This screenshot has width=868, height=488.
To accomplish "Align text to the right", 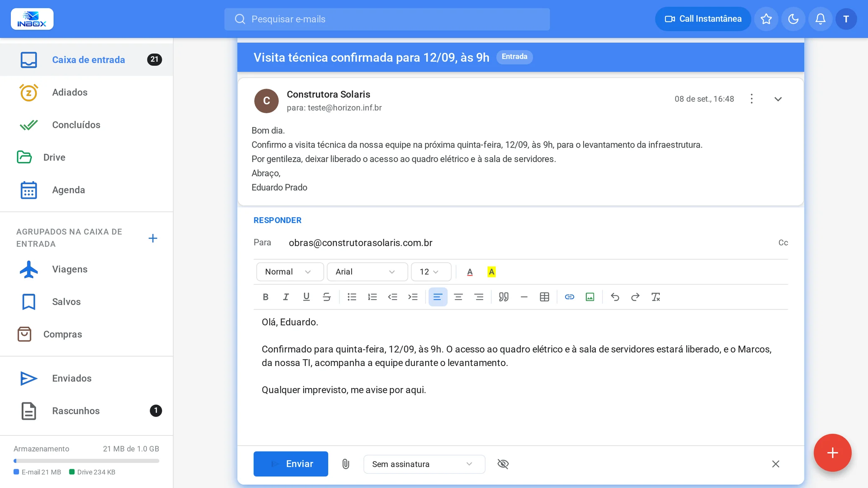I will (x=479, y=297).
